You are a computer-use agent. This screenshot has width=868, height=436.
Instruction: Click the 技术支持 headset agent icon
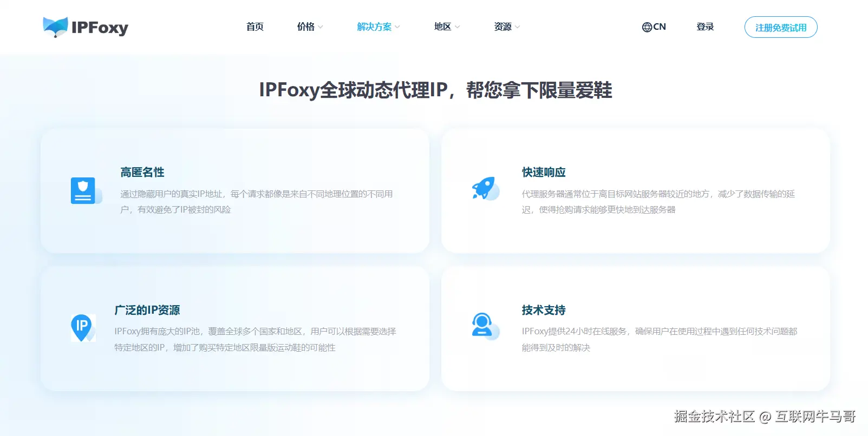[485, 326]
